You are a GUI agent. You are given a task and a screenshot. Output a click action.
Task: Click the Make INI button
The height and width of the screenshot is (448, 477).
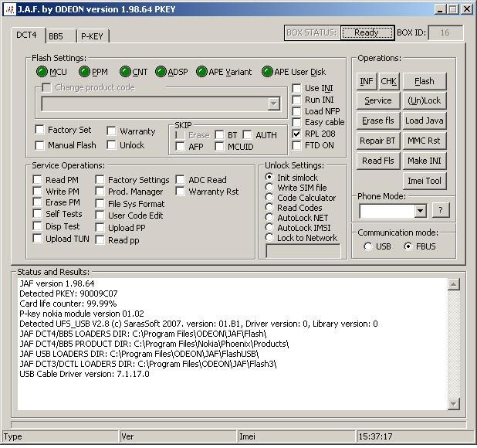click(x=425, y=161)
